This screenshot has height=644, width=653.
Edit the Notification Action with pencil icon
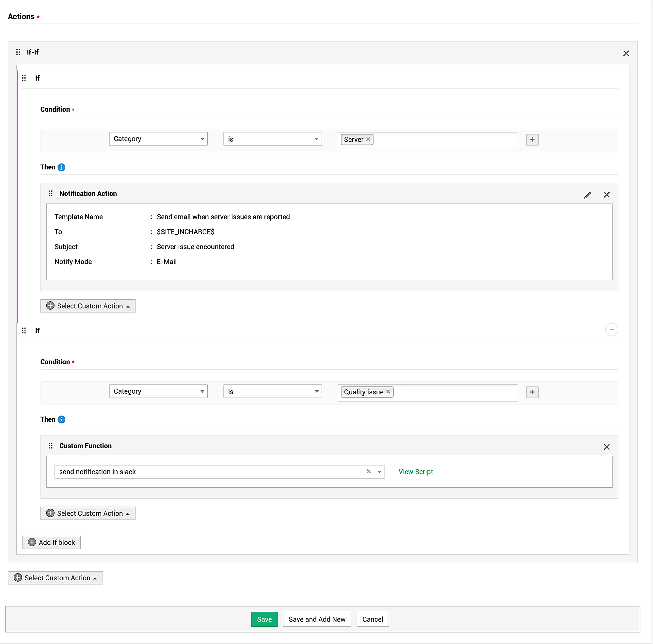[x=587, y=195]
